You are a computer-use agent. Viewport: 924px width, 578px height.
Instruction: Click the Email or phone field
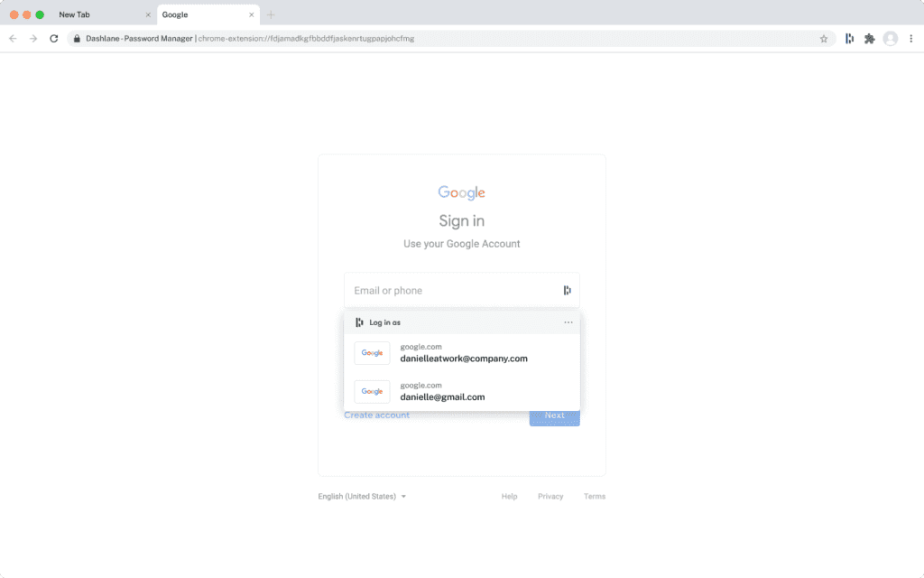coord(461,290)
